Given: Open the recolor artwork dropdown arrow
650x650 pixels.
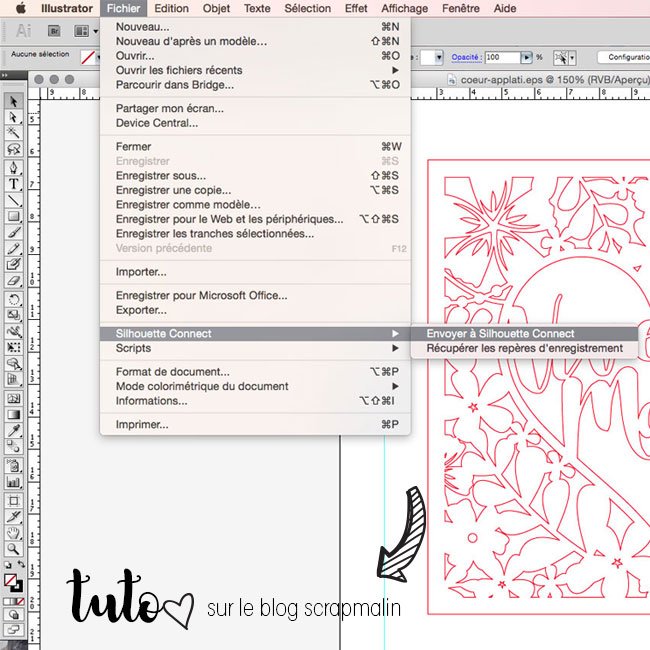Looking at the screenshot, I should point(572,58).
